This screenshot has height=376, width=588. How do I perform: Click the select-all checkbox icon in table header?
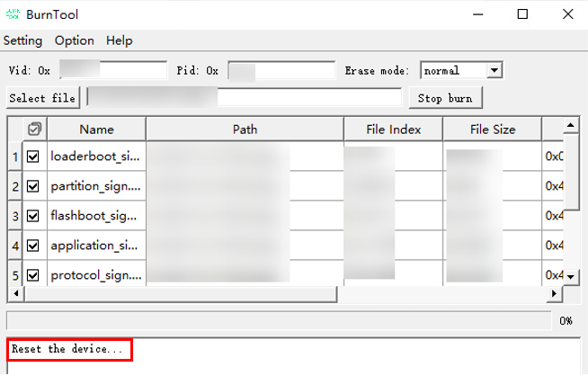pyautogui.click(x=34, y=129)
